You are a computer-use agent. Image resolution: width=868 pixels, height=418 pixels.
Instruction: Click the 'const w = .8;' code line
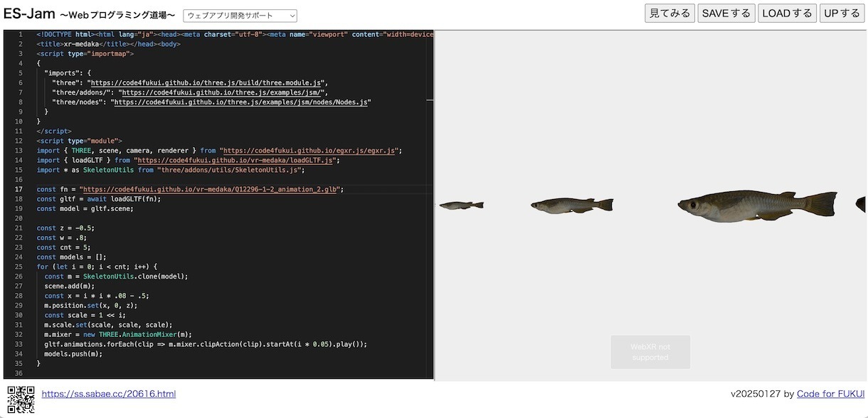click(63, 237)
